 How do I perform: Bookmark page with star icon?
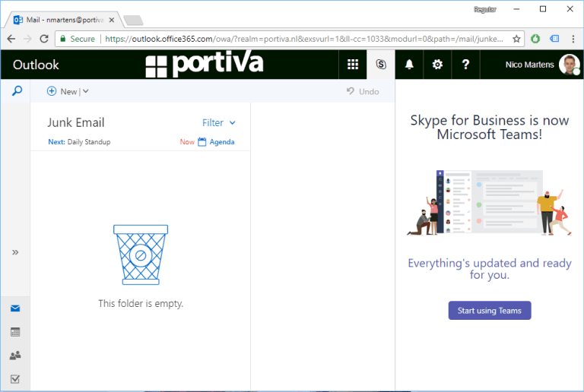point(516,39)
